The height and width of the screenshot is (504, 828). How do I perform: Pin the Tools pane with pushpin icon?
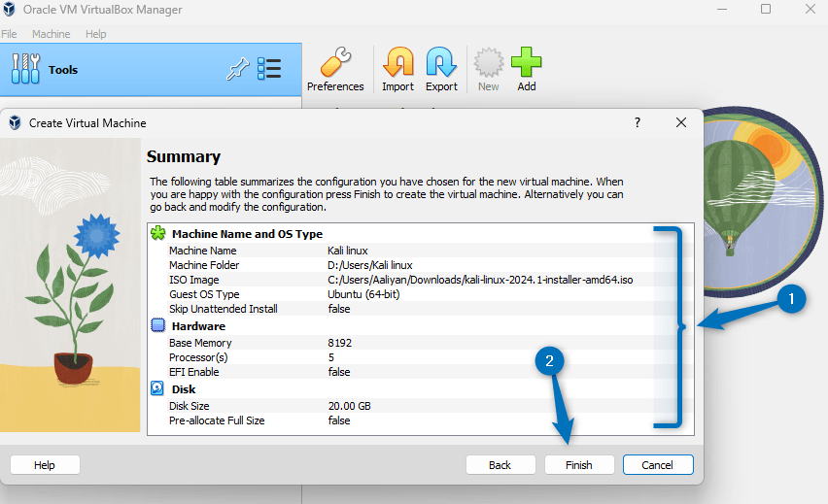point(238,69)
